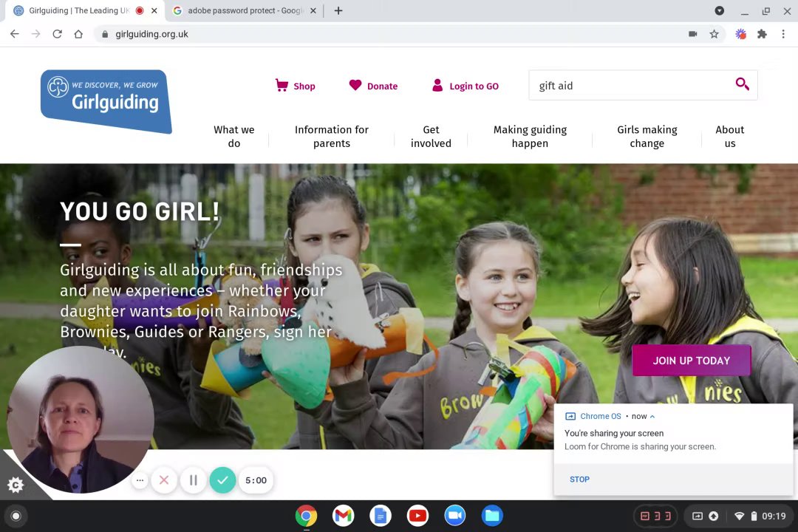The height and width of the screenshot is (532, 798).
Task: Click the Loom webcam bubble
Action: click(80, 420)
